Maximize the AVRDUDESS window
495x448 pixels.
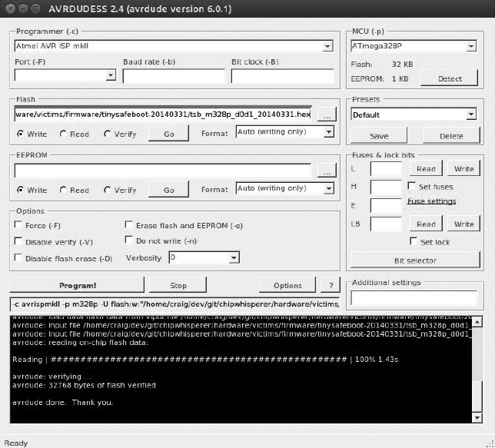[35, 8]
